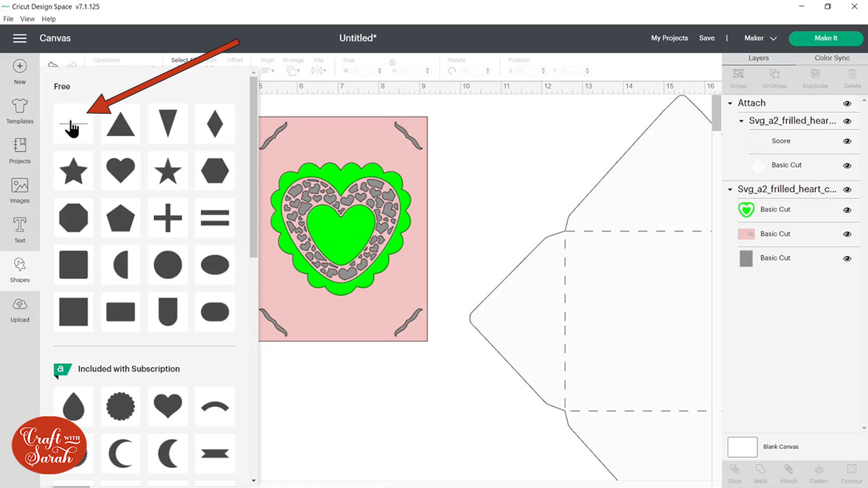
Task: Click the Text tool
Action: click(20, 230)
